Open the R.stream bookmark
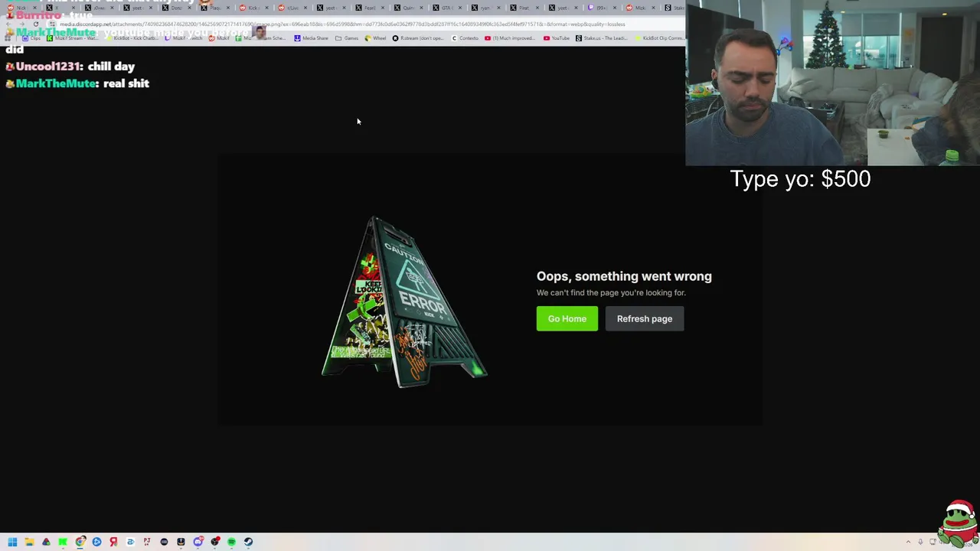This screenshot has width=980, height=551. pyautogui.click(x=417, y=38)
